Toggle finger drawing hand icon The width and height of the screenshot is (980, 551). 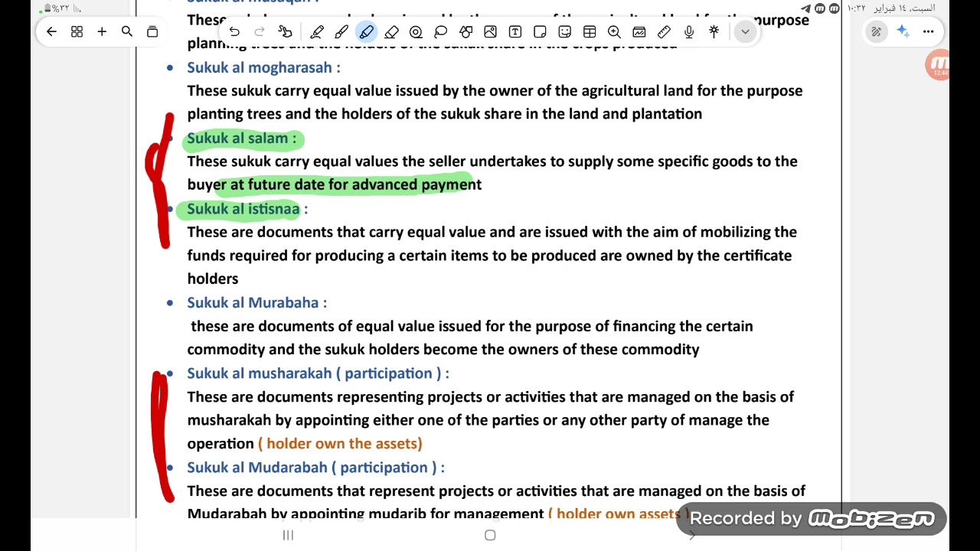click(285, 31)
